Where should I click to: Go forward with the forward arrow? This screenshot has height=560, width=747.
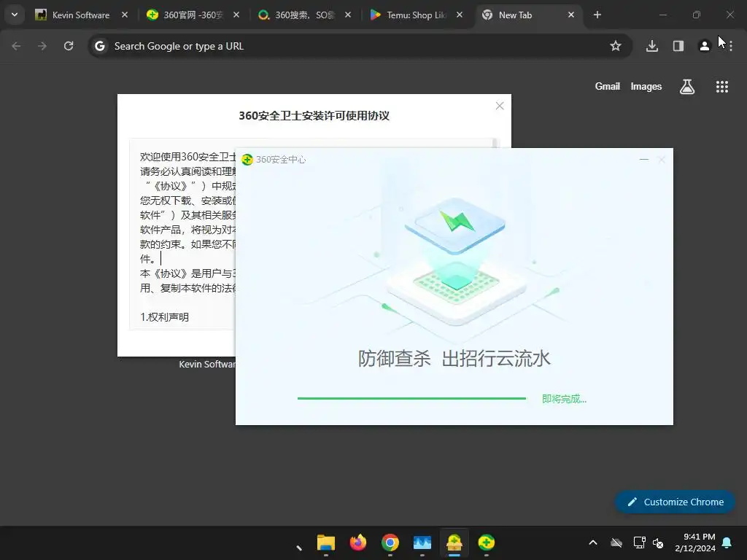click(x=42, y=46)
